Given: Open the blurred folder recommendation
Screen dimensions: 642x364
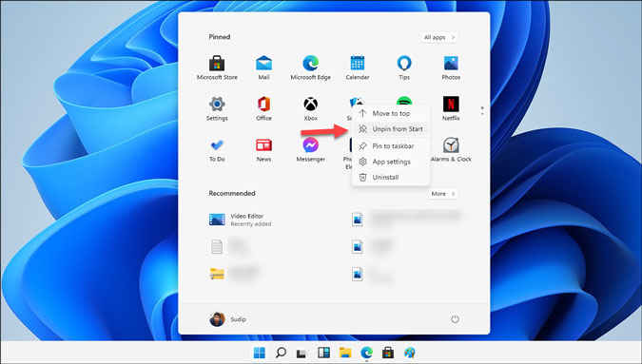Looking at the screenshot, I should pyautogui.click(x=234, y=274).
